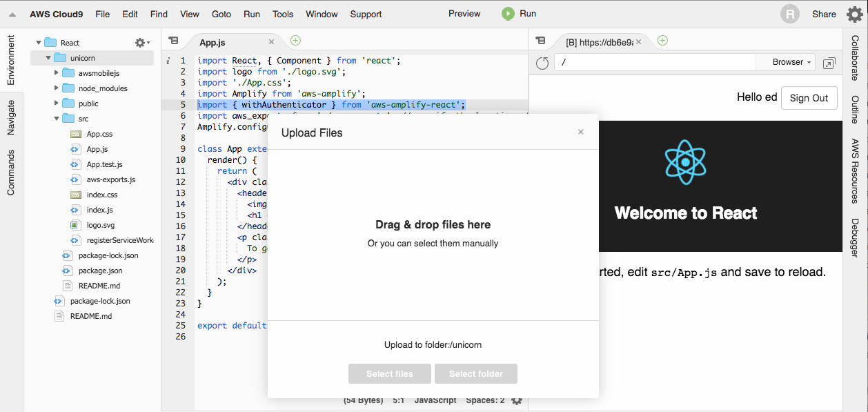Click the green Run play icon
Viewport: 868px width, 412px height.
(x=508, y=13)
